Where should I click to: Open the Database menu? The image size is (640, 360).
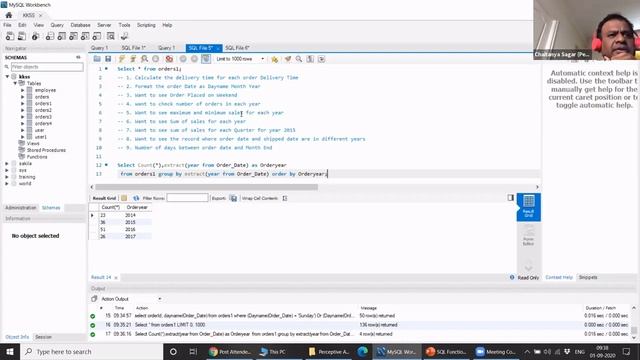pos(80,25)
